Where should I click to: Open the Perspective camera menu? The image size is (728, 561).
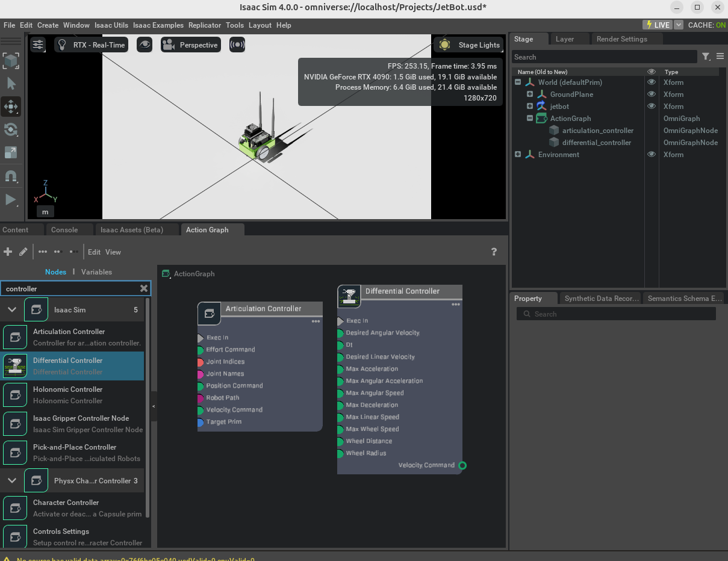190,45
